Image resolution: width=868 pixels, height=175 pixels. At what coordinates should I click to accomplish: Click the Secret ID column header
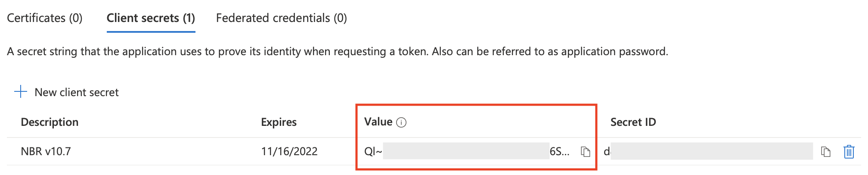pyautogui.click(x=633, y=122)
